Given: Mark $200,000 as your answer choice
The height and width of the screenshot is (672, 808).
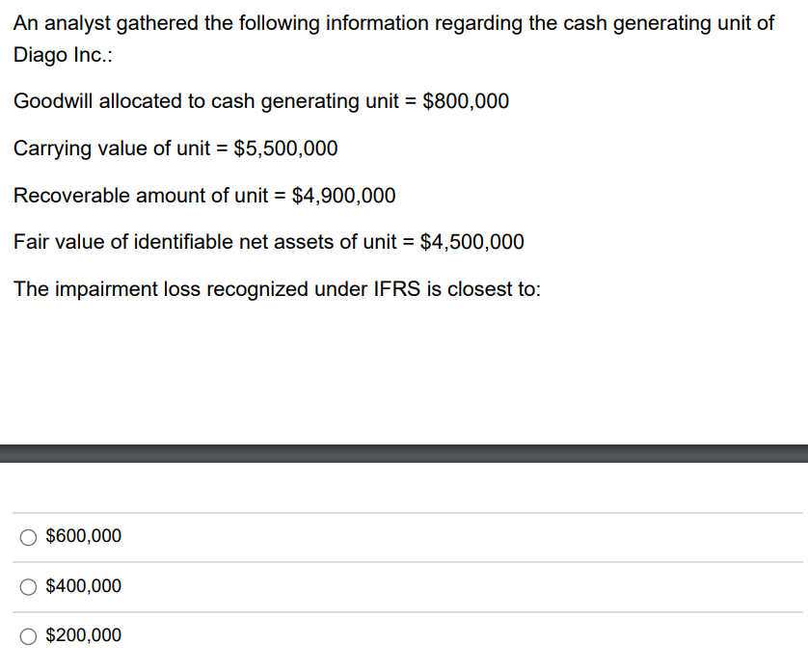Looking at the screenshot, I should point(27,635).
